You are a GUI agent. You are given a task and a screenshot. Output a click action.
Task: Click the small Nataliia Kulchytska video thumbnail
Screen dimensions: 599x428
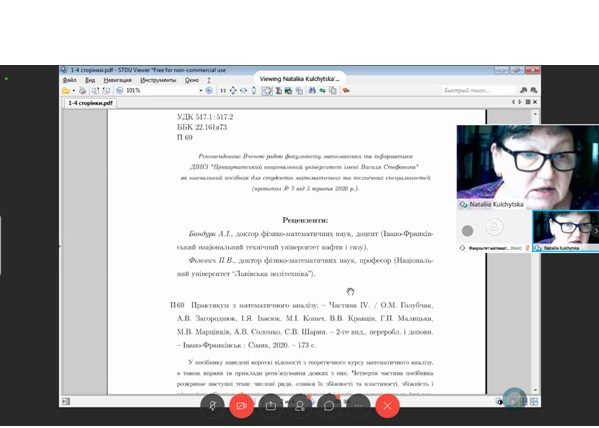click(565, 231)
